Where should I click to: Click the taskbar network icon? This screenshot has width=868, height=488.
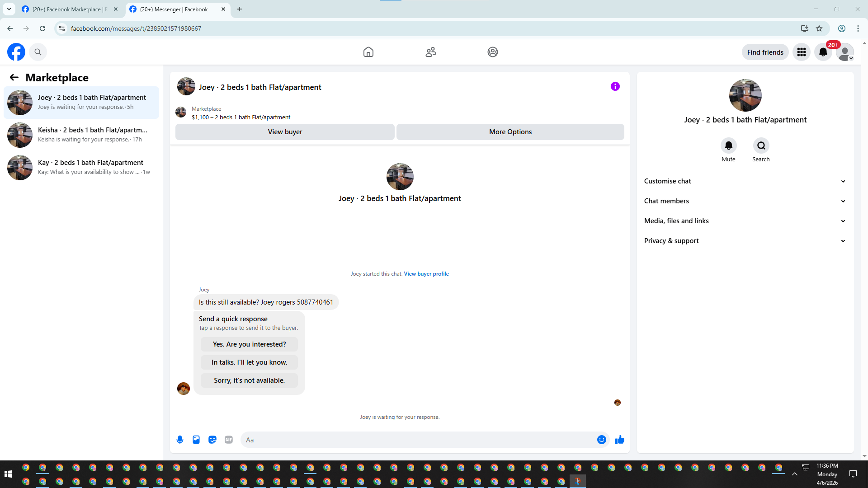(x=806, y=467)
